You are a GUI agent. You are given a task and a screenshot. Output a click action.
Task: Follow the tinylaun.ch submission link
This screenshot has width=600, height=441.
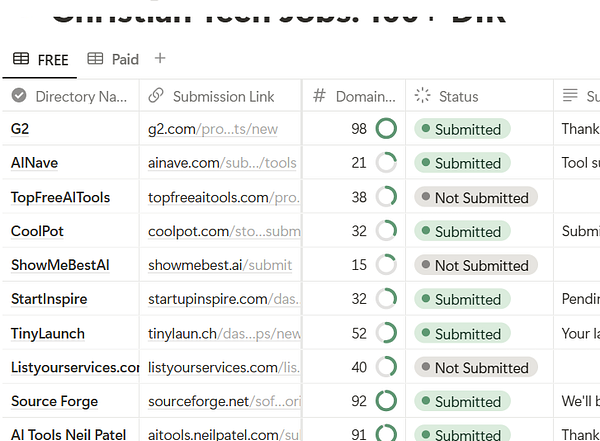(x=224, y=334)
